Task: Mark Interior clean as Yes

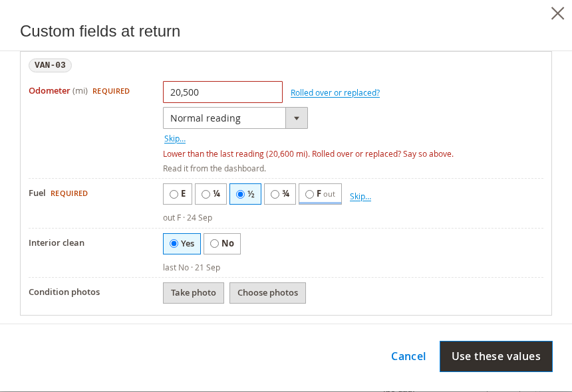Action: tap(182, 244)
